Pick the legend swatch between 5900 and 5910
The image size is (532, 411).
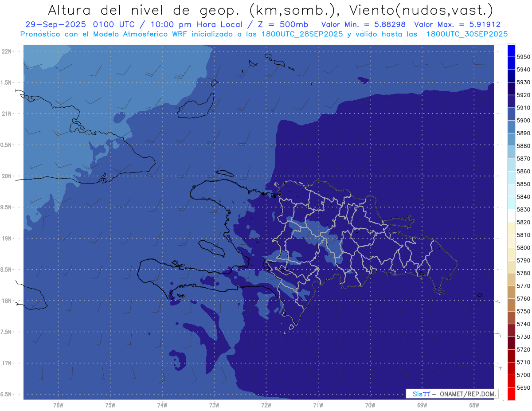[511, 114]
